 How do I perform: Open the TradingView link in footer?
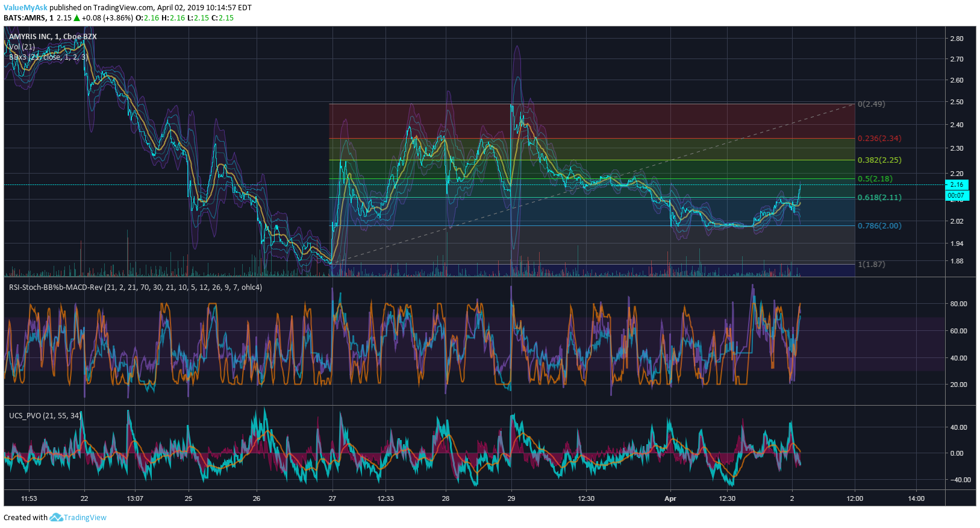coord(85,517)
